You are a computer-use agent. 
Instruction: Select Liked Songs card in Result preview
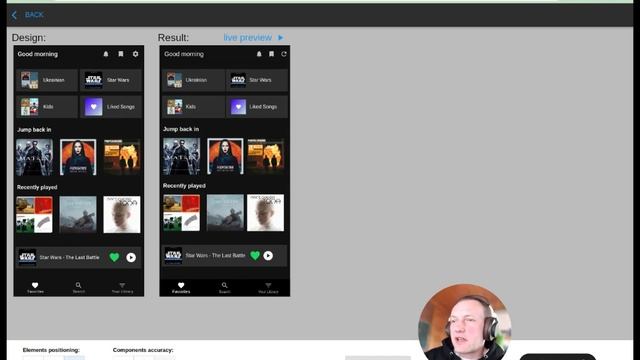257,107
